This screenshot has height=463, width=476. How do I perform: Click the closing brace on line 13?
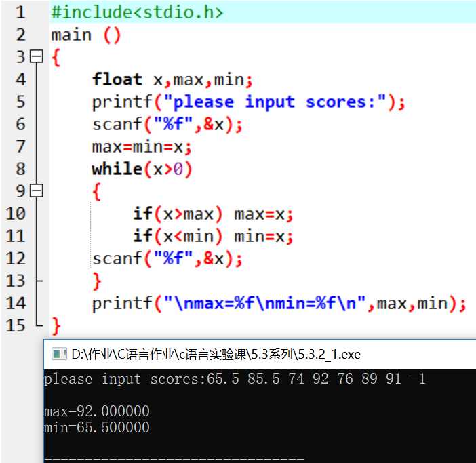tap(96, 281)
